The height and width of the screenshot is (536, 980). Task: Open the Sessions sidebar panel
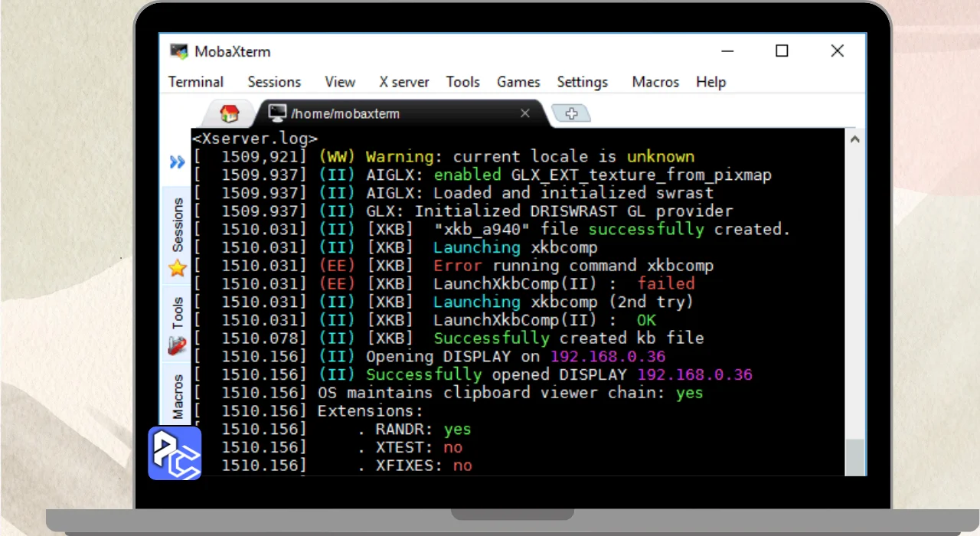(x=178, y=225)
